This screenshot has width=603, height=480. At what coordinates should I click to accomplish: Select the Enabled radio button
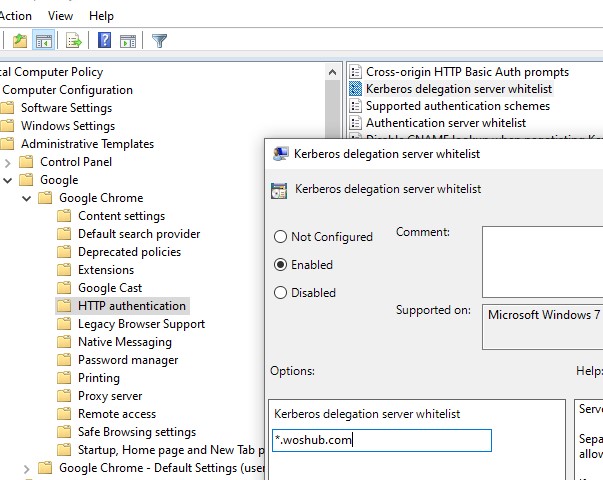tap(280, 265)
